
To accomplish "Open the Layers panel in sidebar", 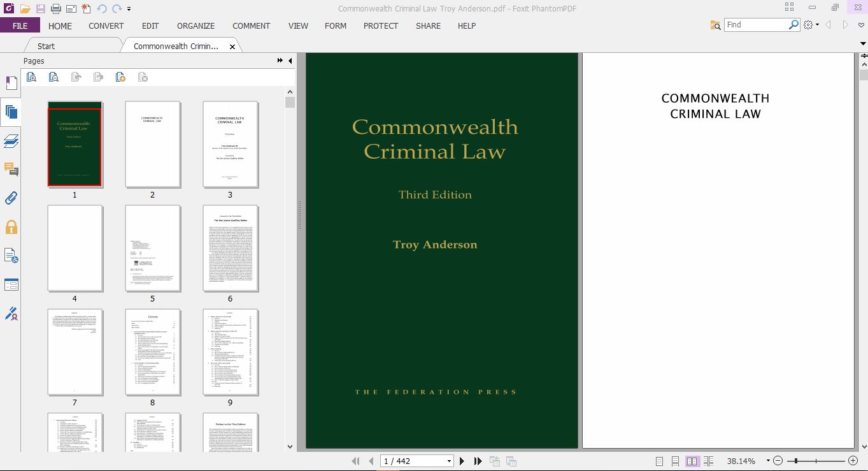I will point(11,141).
